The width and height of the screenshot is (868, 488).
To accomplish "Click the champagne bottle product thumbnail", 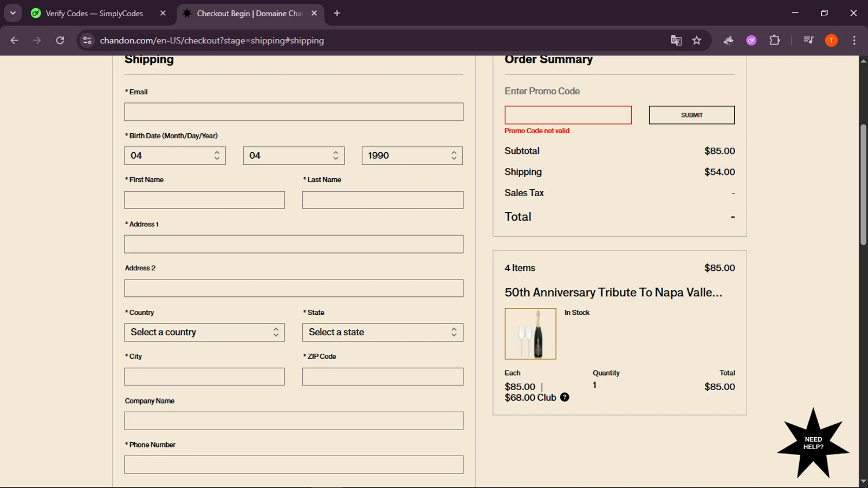I will tap(530, 333).
